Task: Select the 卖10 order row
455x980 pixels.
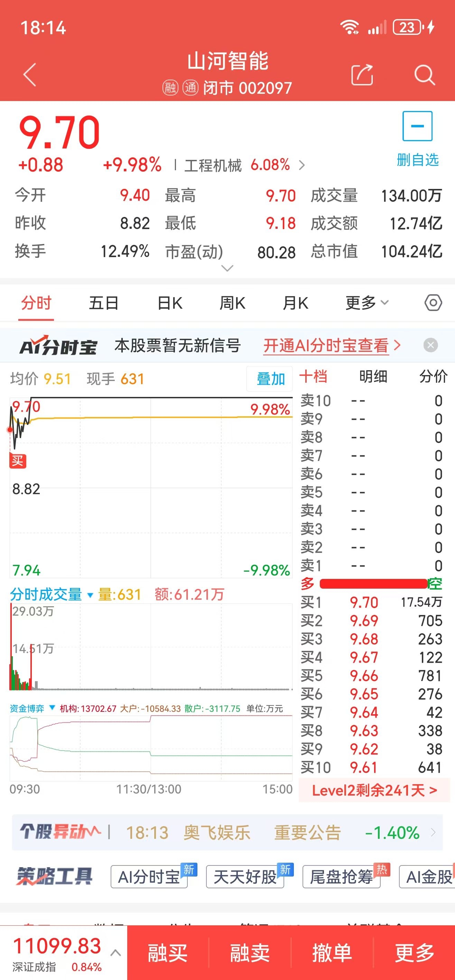Action: (x=372, y=401)
